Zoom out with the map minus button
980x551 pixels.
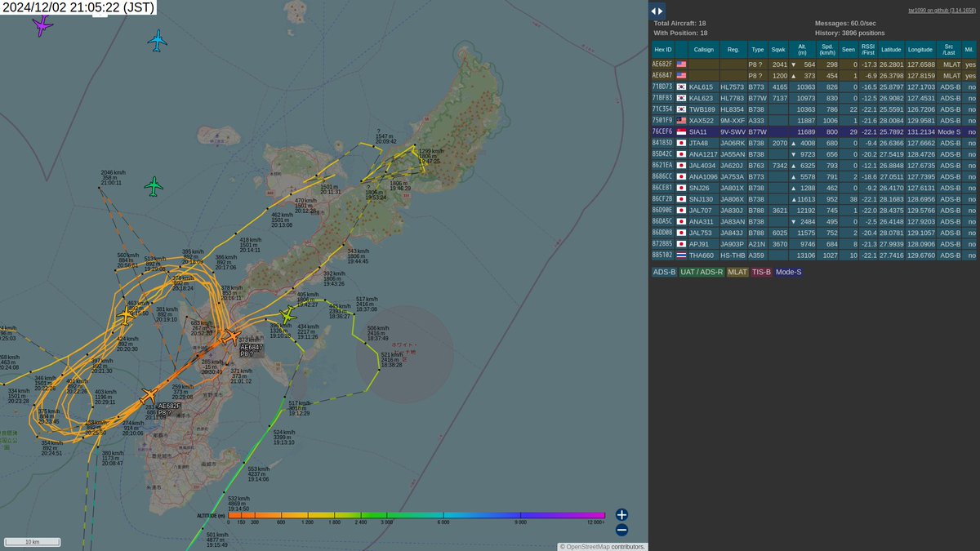(x=621, y=530)
